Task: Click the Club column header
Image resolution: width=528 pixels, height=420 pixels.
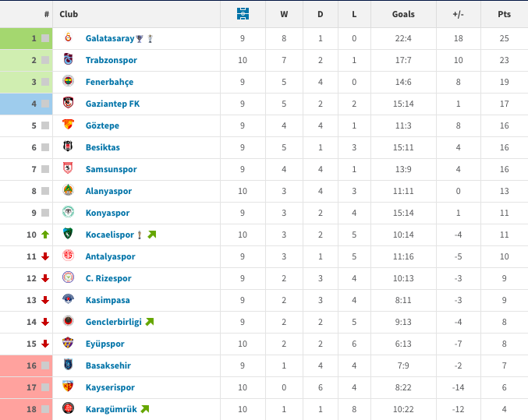Action: click(x=69, y=14)
